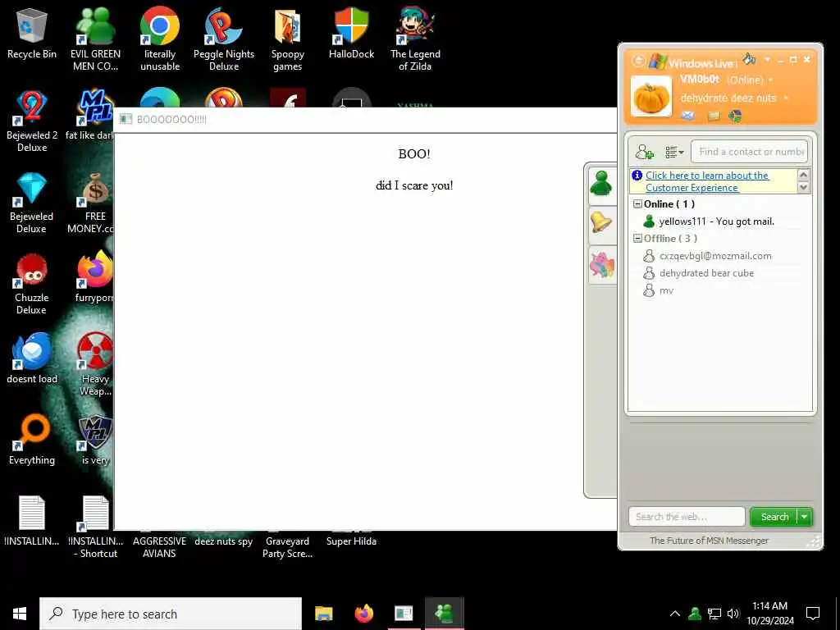The width and height of the screenshot is (840, 630).
Task: Edit the 'dehydrate deez nuts' personal message
Action: tap(728, 98)
